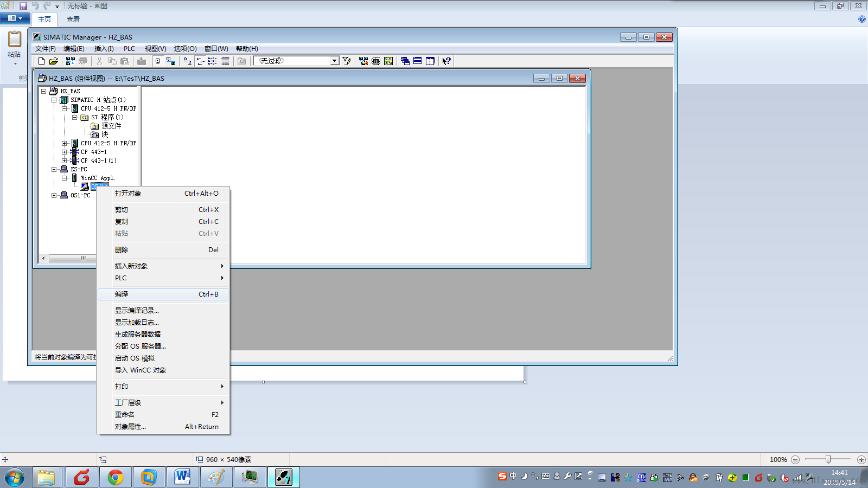
Task: Tile windows horizontally using toolbar icon
Action: coord(418,61)
